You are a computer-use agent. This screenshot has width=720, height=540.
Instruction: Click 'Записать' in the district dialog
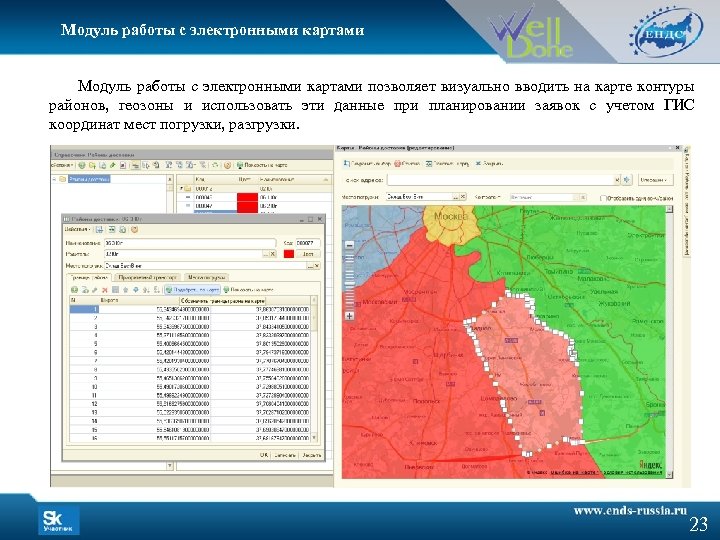(285, 455)
